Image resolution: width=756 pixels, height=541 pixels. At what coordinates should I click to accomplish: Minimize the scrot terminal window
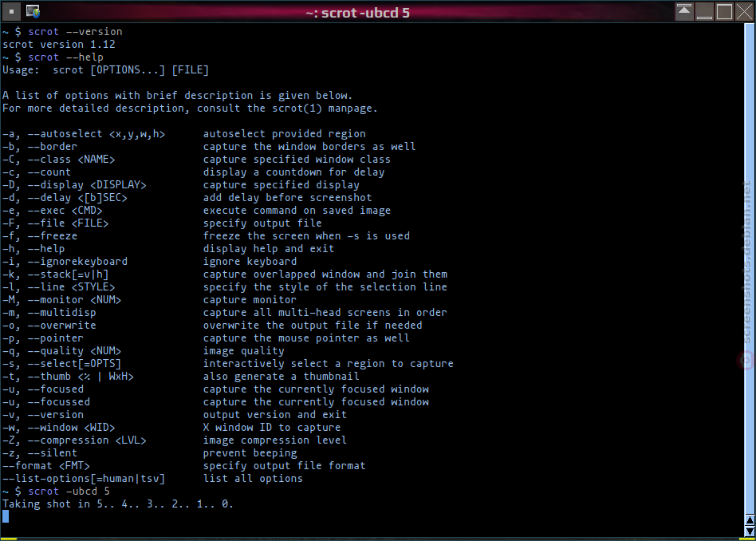(x=704, y=11)
